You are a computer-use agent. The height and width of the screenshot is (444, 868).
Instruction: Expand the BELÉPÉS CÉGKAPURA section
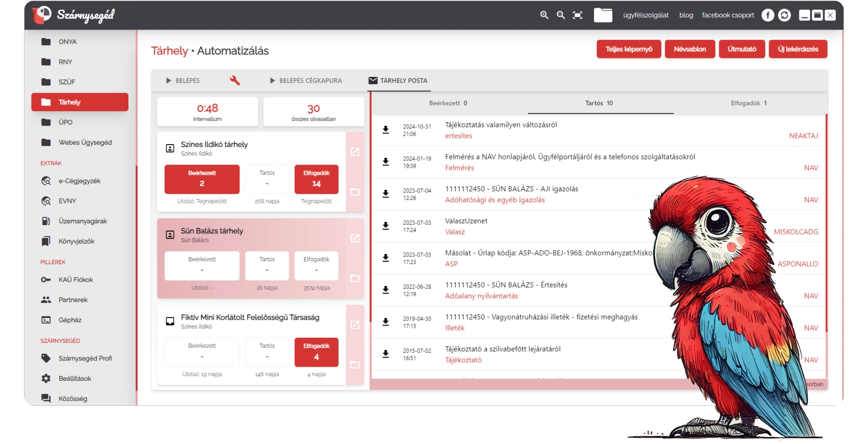306,80
